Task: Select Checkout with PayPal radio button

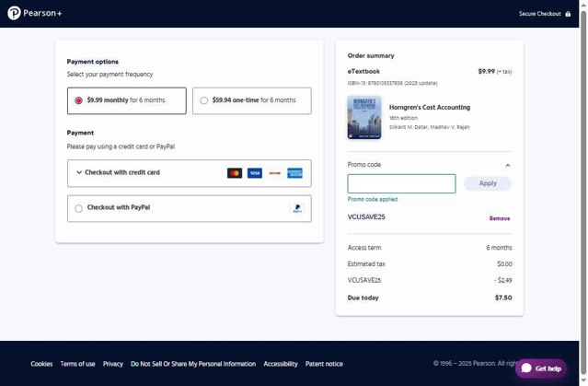Action: point(78,208)
